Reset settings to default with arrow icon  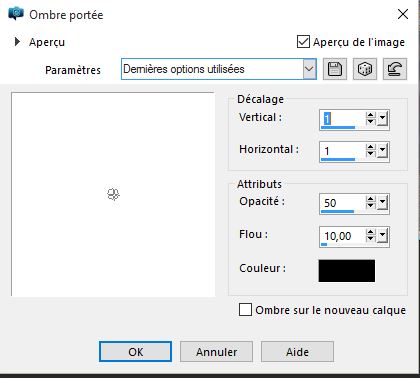coord(395,69)
